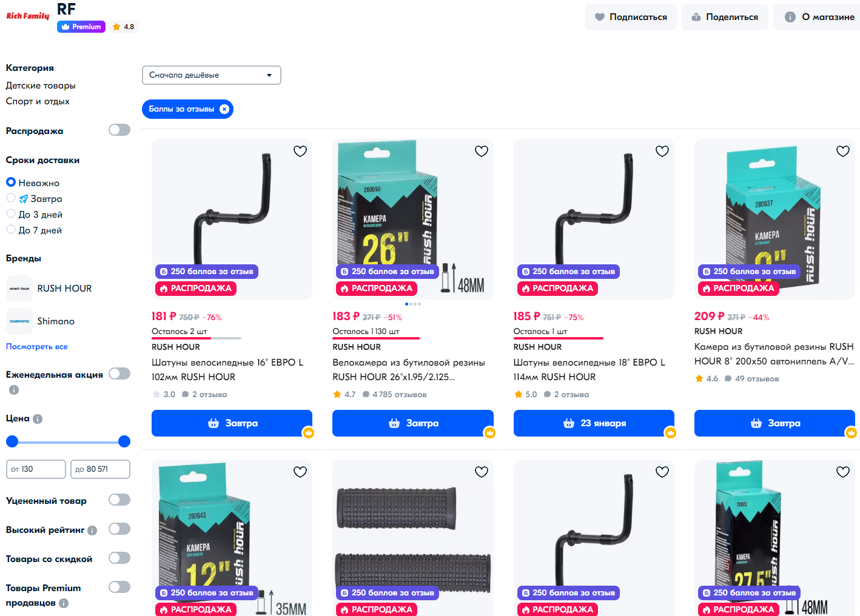Viewport: 860px width, 616px height.
Task: Enable Еженедельная акция switch
Action: pyautogui.click(x=119, y=373)
